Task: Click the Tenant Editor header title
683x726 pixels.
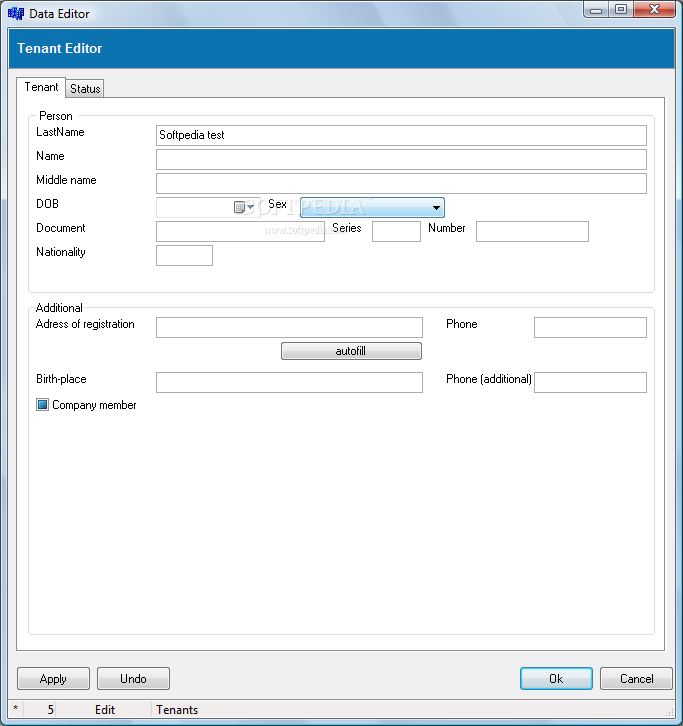Action: click(x=60, y=48)
